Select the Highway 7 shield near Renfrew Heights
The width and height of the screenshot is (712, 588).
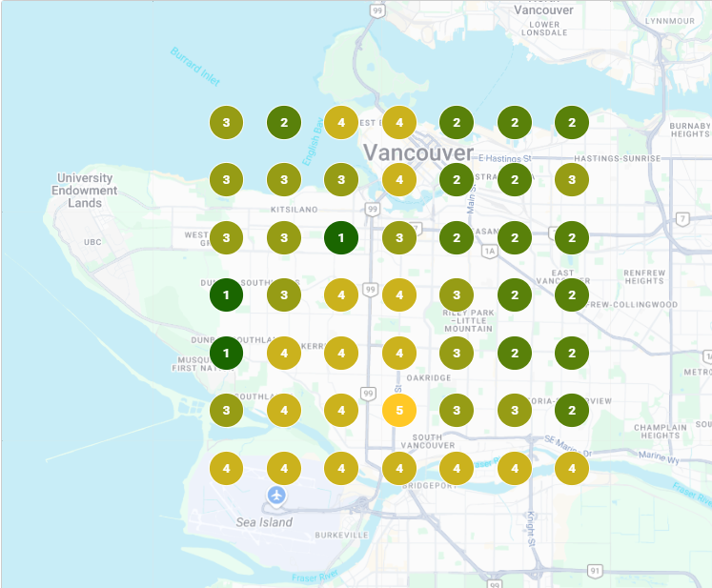point(682,219)
